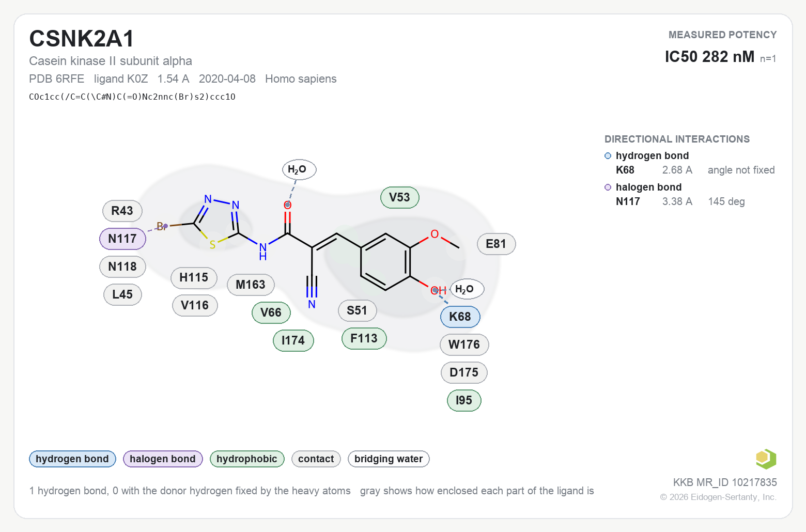Viewport: 806px width, 532px height.
Task: Click the 2.68 A distance value
Action: tap(677, 170)
